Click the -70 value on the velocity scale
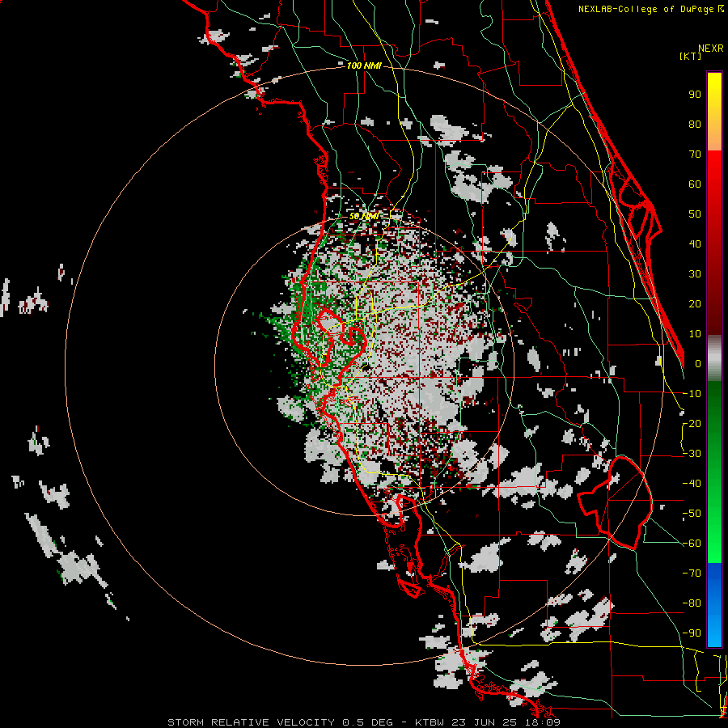This screenshot has width=728, height=728. (x=692, y=574)
